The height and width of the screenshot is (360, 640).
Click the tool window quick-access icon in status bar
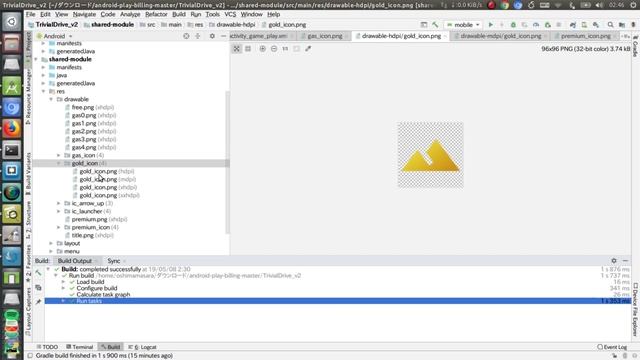point(30,356)
